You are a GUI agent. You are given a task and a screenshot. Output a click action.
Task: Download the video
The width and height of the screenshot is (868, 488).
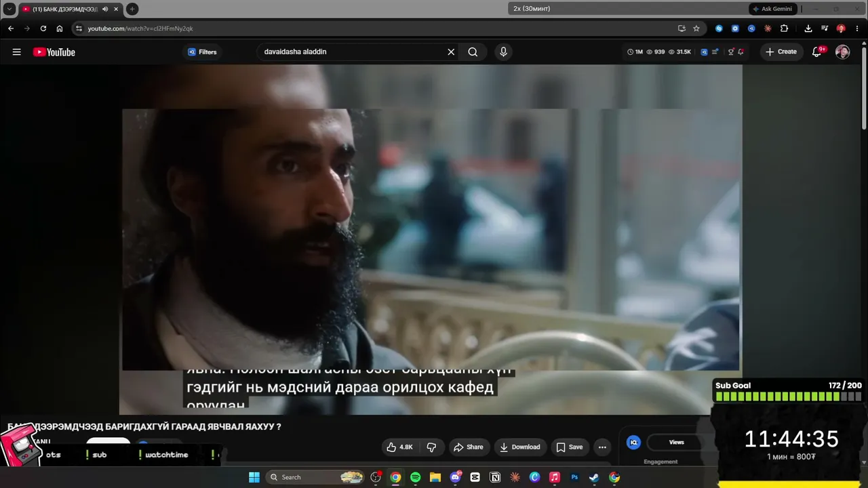520,447
